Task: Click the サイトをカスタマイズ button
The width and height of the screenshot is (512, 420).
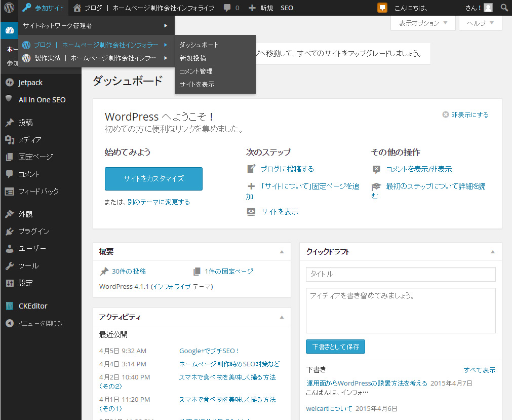Action: coord(153,179)
